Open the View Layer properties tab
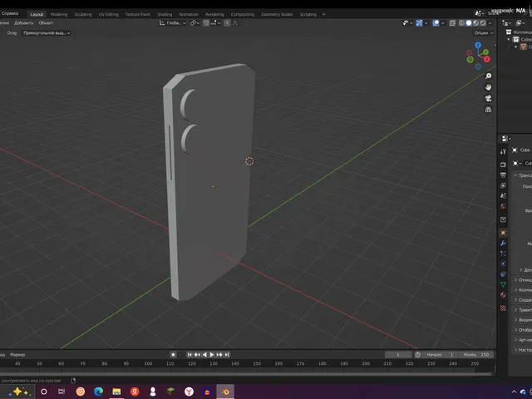The image size is (532, 399). click(x=503, y=185)
